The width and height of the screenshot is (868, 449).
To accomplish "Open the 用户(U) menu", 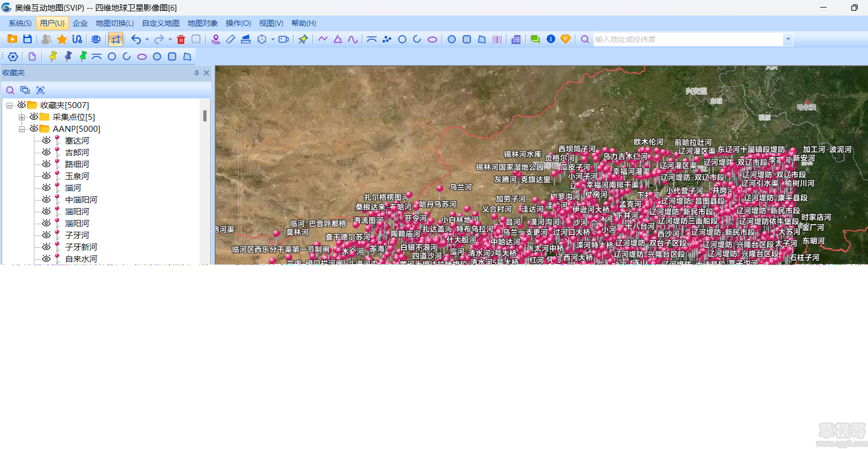I will 52,23.
